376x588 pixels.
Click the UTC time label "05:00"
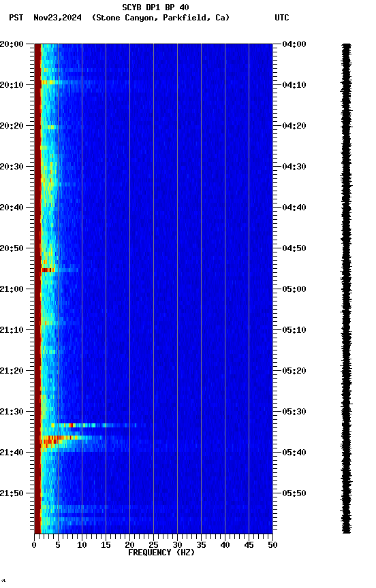click(294, 289)
